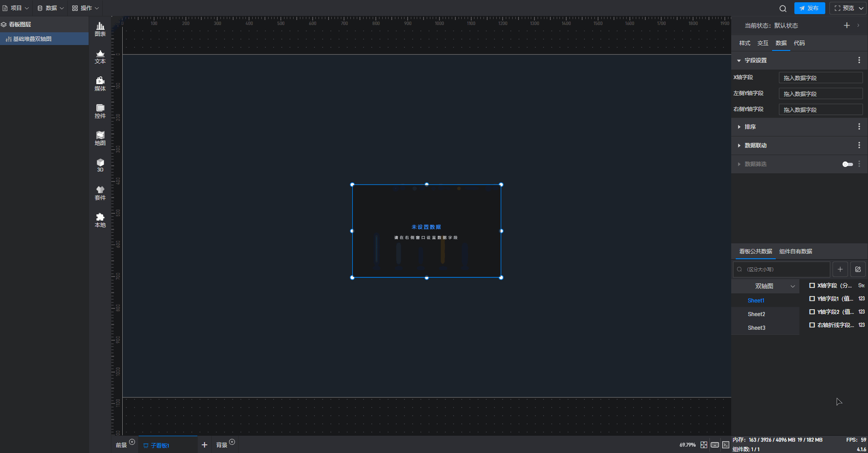Click the X轴字段 drop-in field box
Viewport: 868px width, 453px height.
pos(820,78)
